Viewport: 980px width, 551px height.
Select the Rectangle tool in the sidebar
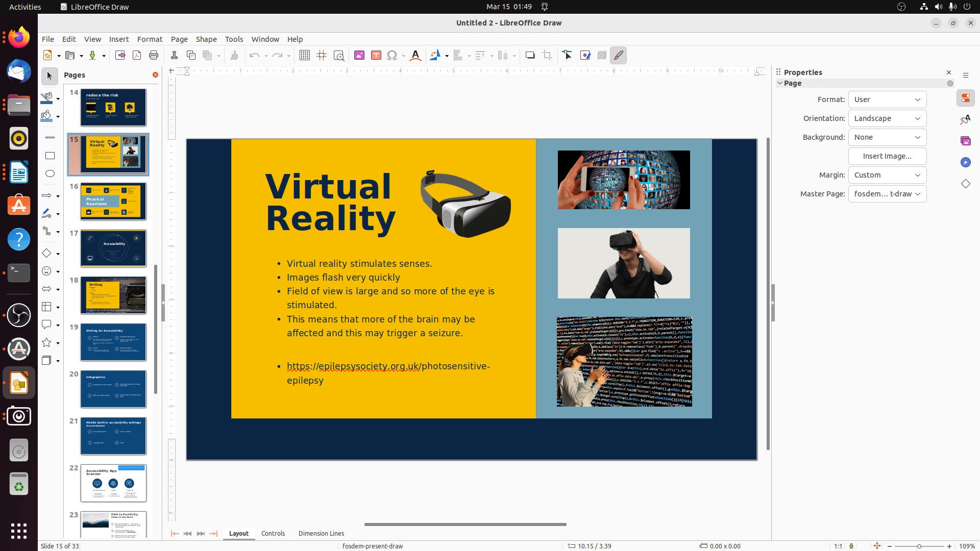coord(50,155)
